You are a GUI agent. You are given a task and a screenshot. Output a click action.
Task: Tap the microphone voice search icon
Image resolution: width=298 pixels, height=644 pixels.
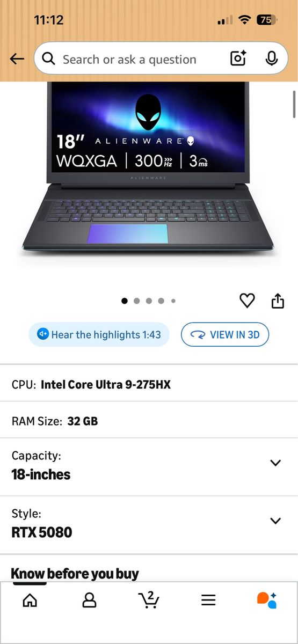pos(272,58)
